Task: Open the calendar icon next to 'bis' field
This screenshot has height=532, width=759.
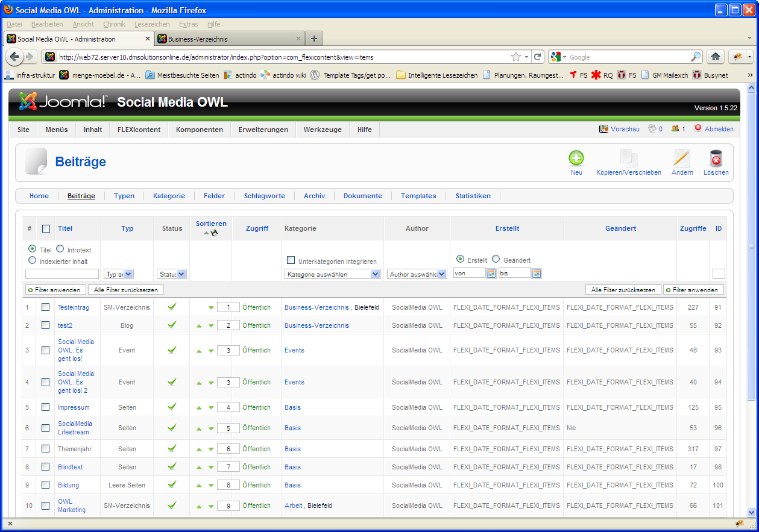Action: pos(537,274)
